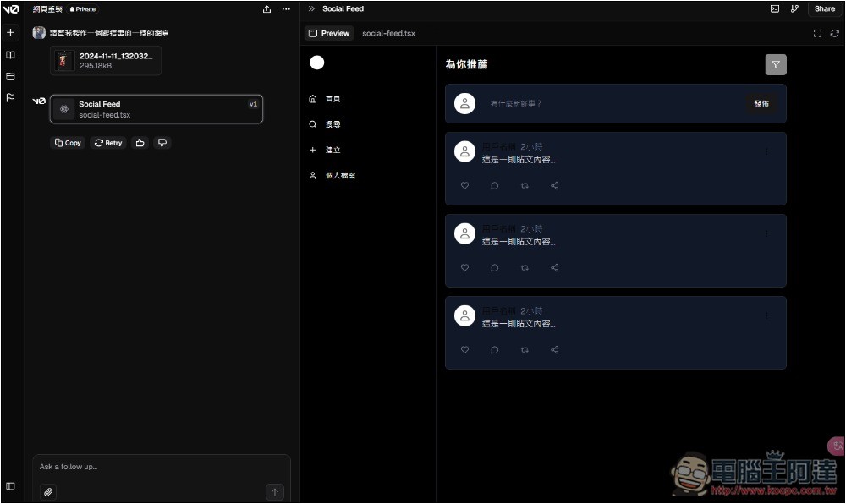The width and height of the screenshot is (846, 504).
Task: Click the fork branch icon beside Share
Action: (x=794, y=8)
